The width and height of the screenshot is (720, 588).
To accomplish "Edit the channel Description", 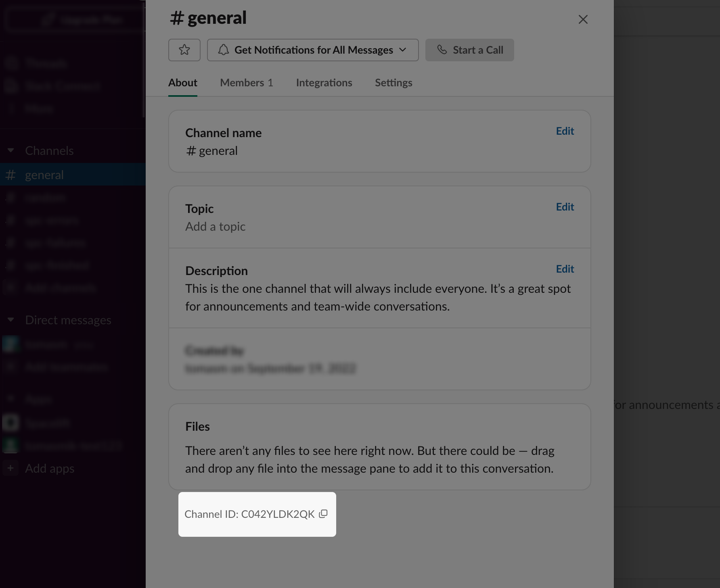I will click(x=564, y=269).
